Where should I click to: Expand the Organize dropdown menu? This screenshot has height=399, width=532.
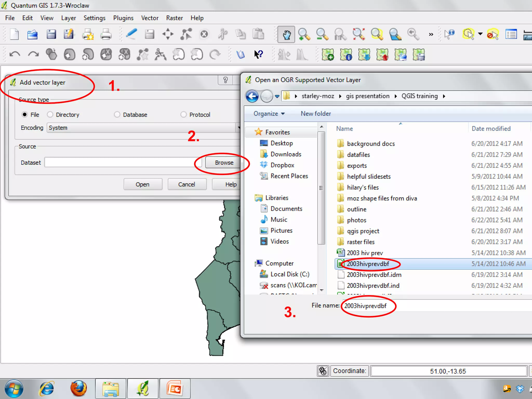(x=269, y=114)
